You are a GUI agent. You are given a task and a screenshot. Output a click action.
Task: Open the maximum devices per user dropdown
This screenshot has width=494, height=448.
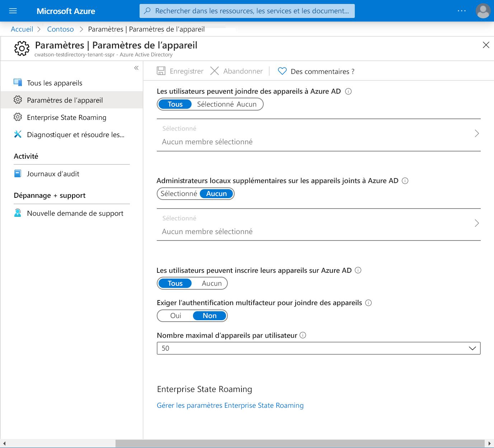tap(319, 348)
